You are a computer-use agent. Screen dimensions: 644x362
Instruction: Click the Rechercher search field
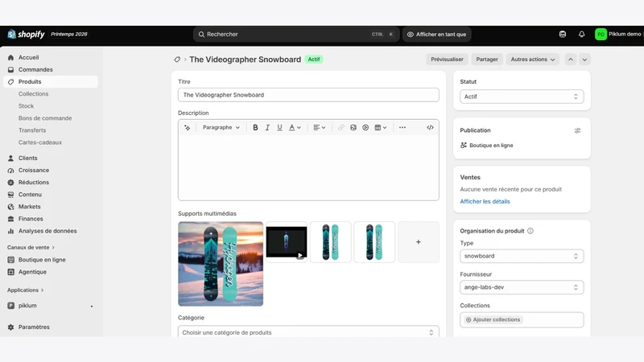click(295, 35)
